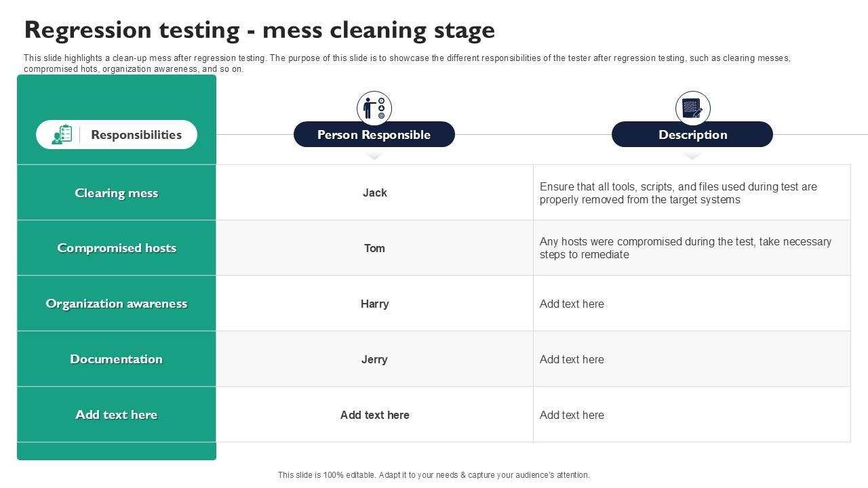The height and width of the screenshot is (488, 868).
Task: Click the person responsible pointing icon
Action: pos(374,108)
